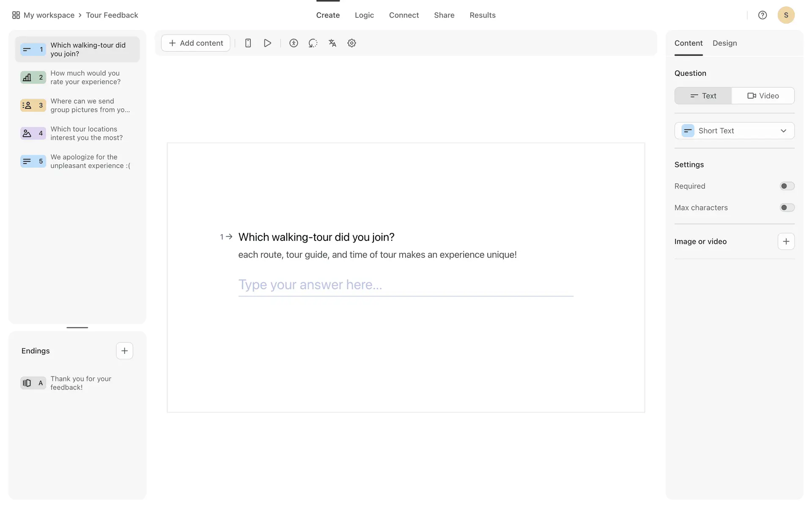The image size is (812, 508).
Task: Switch to the Logic tab
Action: click(364, 15)
